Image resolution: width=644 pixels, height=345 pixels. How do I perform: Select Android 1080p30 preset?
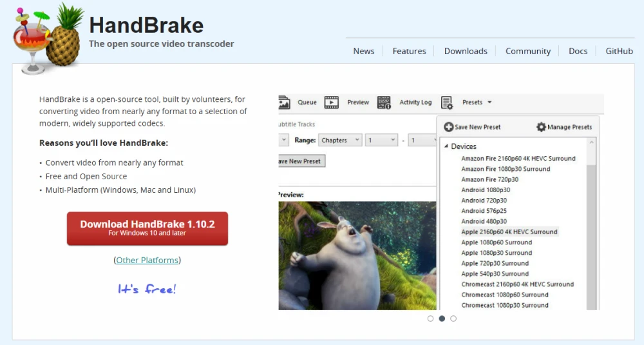[x=486, y=190]
